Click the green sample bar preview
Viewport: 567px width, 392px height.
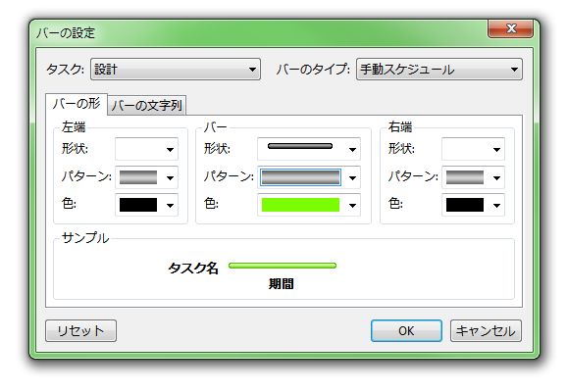(x=283, y=266)
